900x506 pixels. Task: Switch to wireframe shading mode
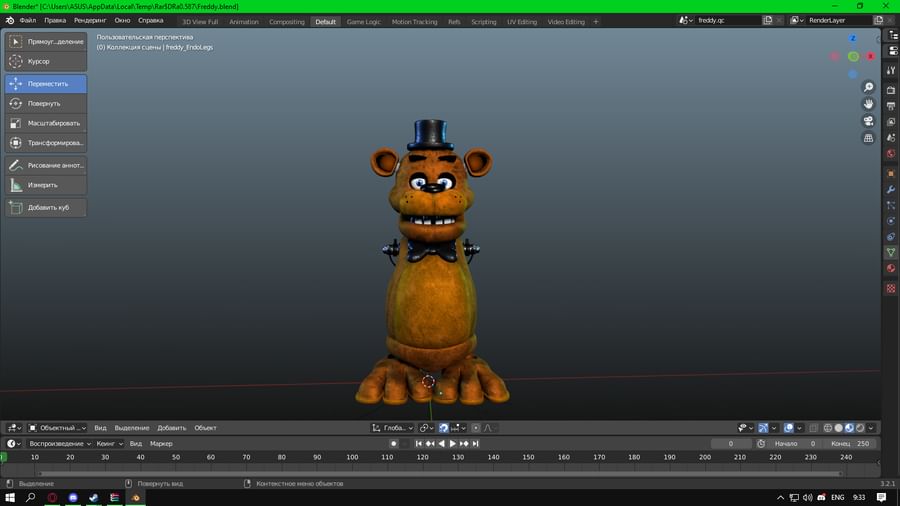(x=828, y=428)
